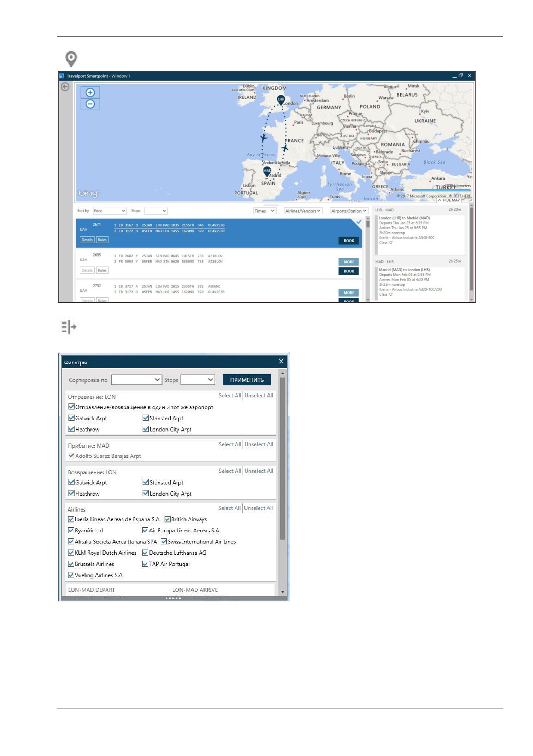Toggle Deutsche Lufthansa AG checkbox
Image resolution: width=533 pixels, height=756 pixels.
[x=145, y=553]
